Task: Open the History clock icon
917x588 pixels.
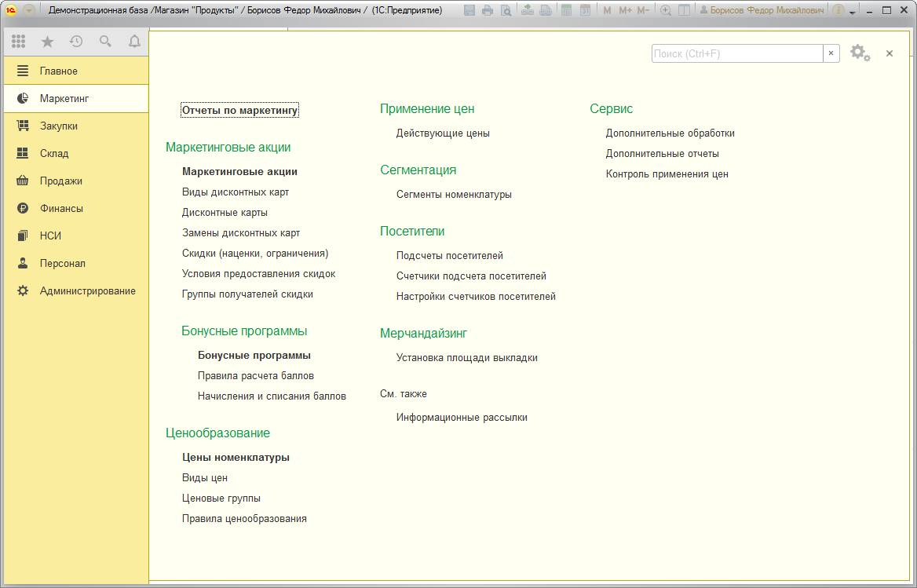Action: click(76, 41)
